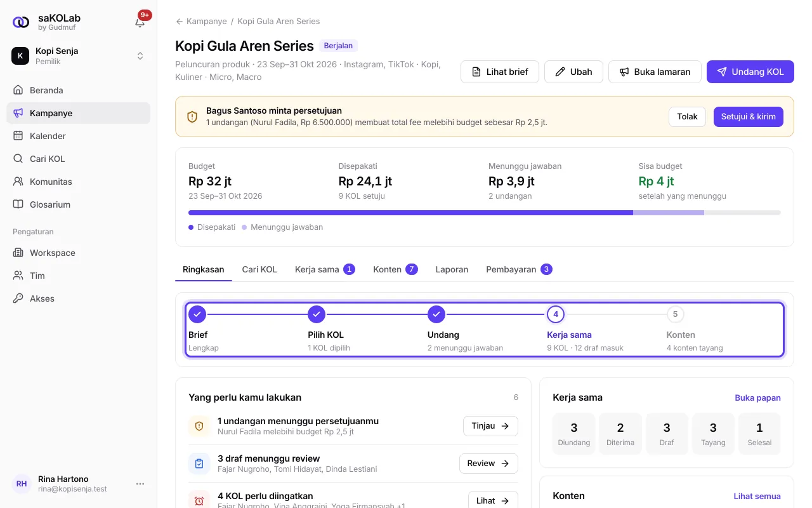
Task: Click the saKOLab logo icon
Action: (21, 22)
